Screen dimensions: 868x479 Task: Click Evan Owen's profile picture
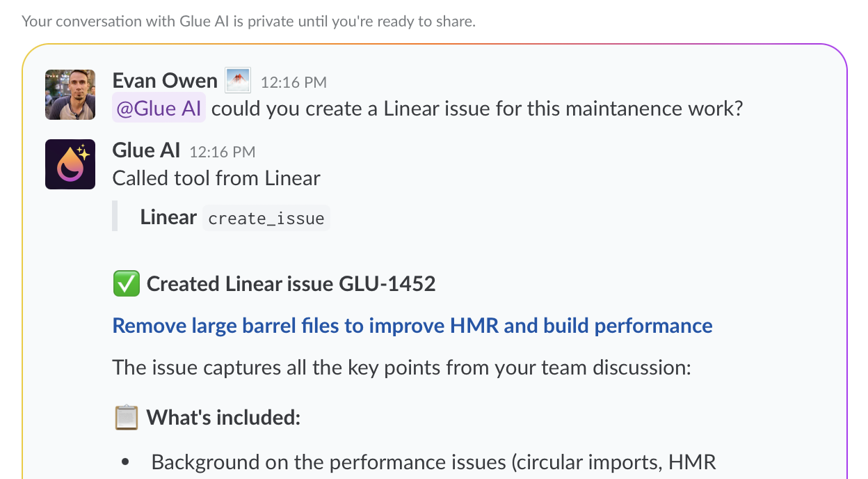pyautogui.click(x=70, y=95)
